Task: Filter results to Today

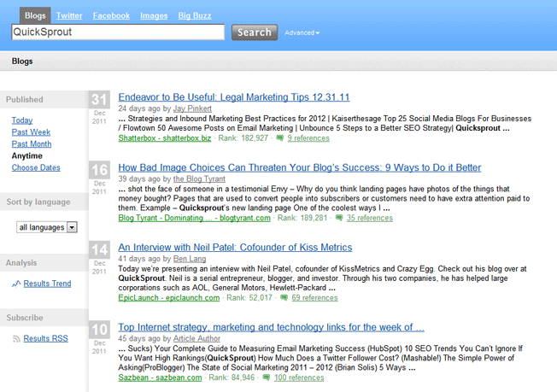Action: tap(22, 120)
